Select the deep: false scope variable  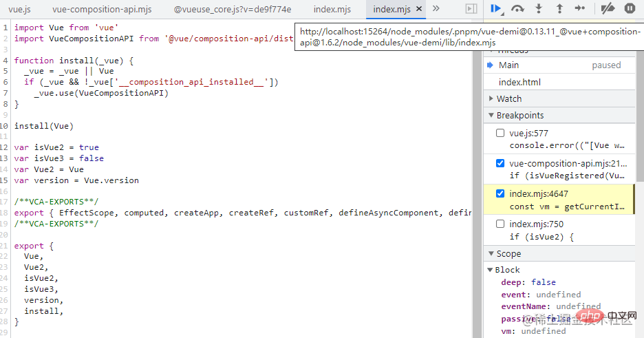528,282
